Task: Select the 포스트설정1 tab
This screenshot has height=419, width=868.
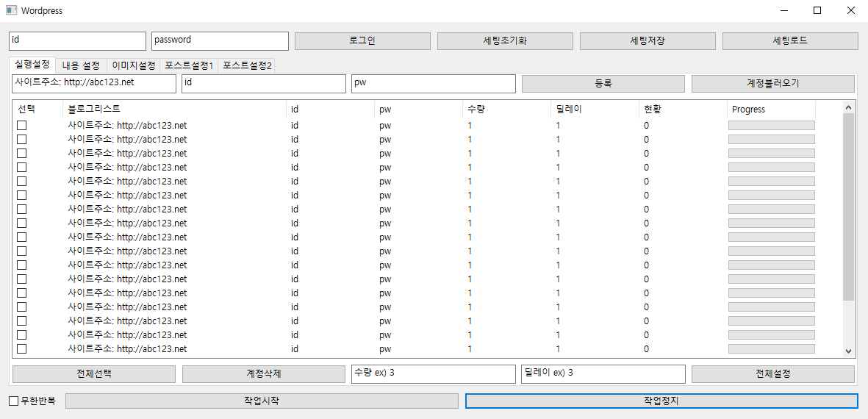Action: click(189, 65)
